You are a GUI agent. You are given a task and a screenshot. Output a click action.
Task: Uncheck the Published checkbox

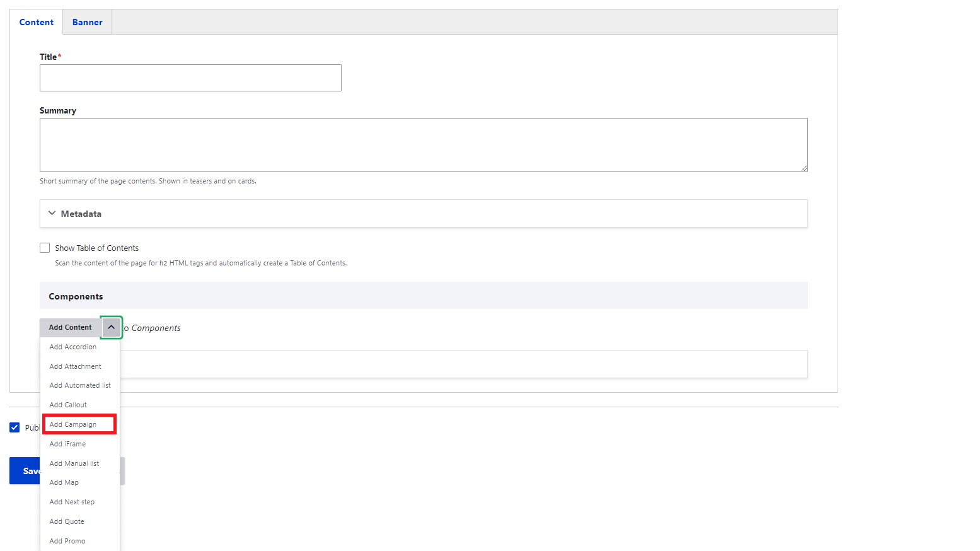pyautogui.click(x=14, y=427)
